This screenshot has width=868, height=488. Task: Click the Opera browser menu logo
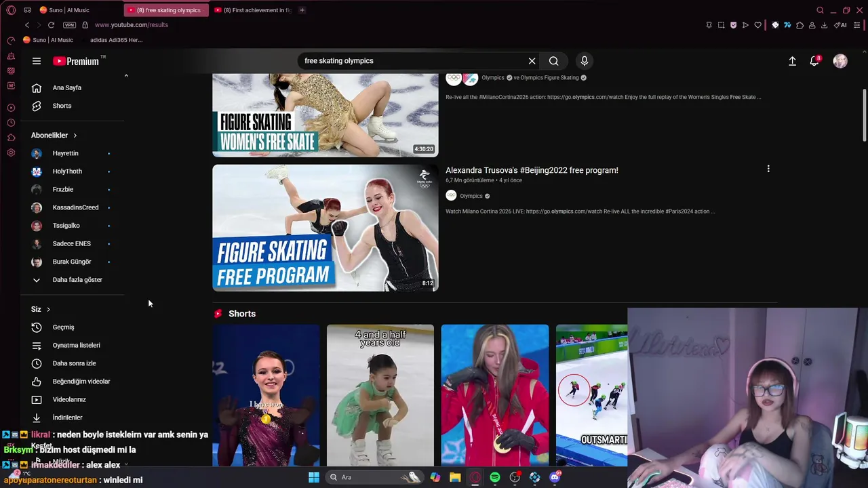(11, 10)
